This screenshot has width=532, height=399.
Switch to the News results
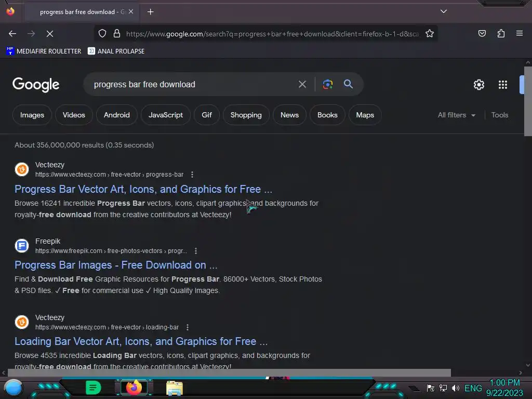[289, 115]
